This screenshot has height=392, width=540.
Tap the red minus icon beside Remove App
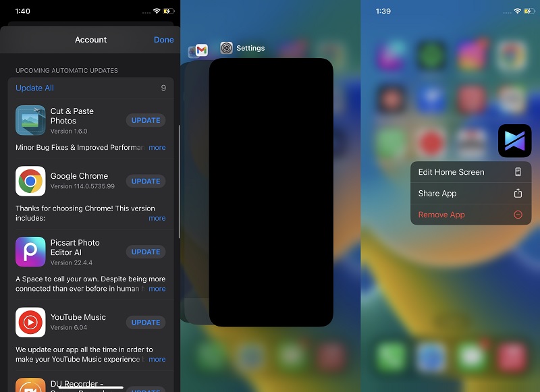click(518, 215)
